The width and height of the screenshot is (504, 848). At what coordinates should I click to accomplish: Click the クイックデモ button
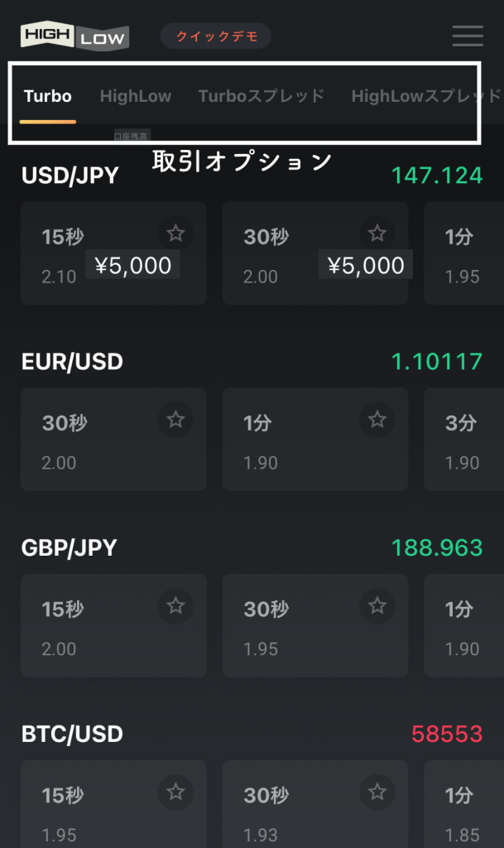(217, 36)
